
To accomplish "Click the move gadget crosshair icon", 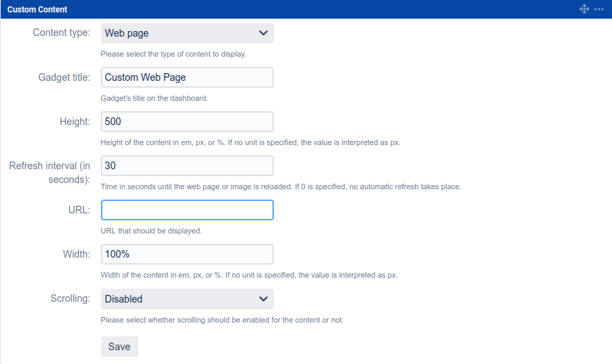I will pos(584,9).
